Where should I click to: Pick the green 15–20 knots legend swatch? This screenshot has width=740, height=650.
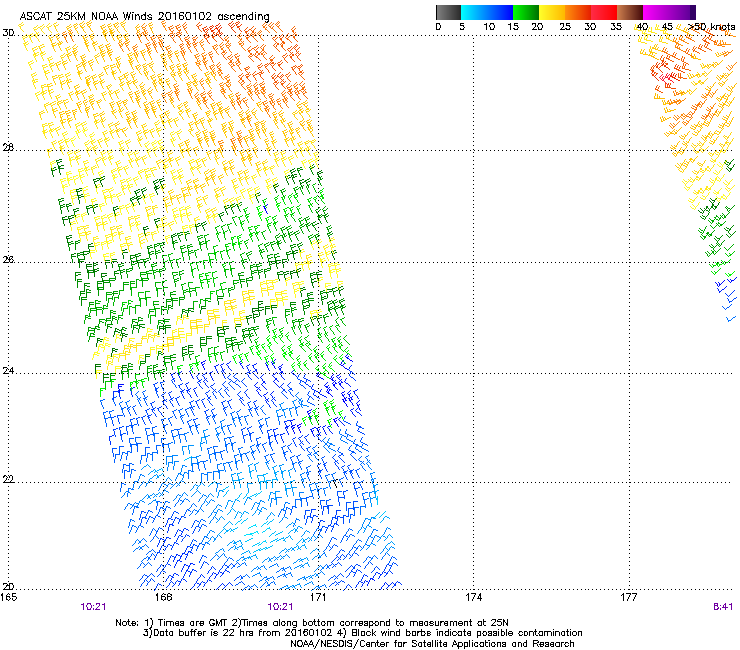(x=526, y=12)
